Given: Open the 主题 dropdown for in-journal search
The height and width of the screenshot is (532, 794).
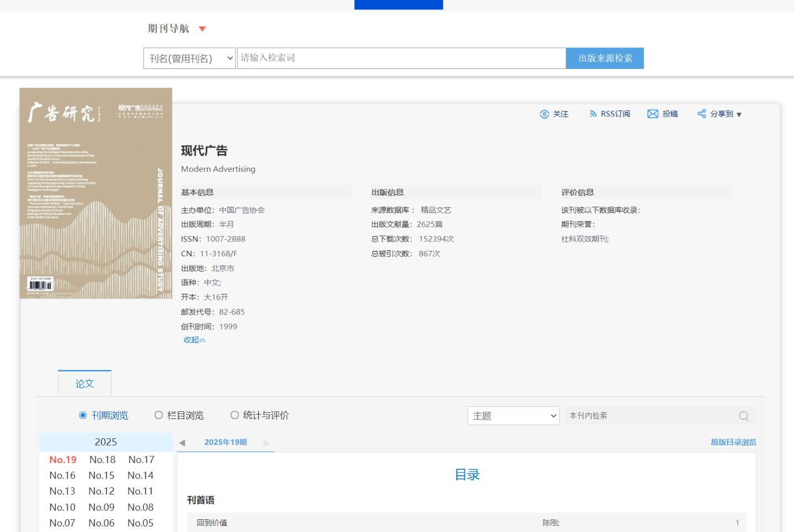Looking at the screenshot, I should [513, 416].
